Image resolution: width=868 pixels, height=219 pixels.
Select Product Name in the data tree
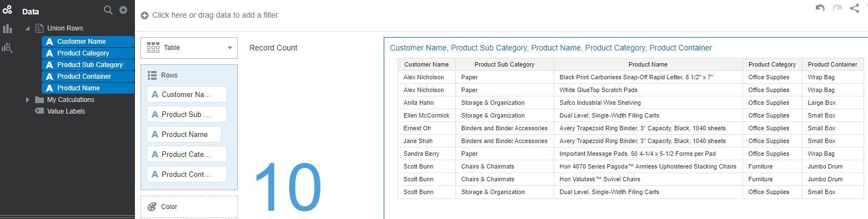88,88
